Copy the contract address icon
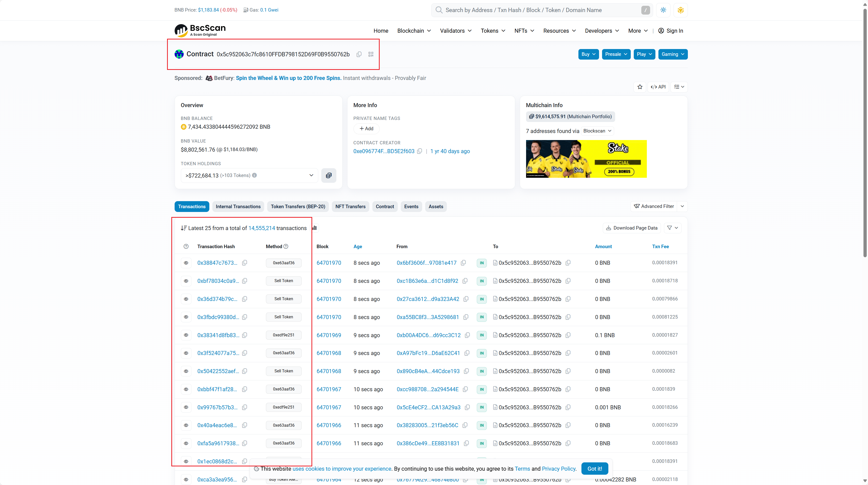 click(359, 54)
